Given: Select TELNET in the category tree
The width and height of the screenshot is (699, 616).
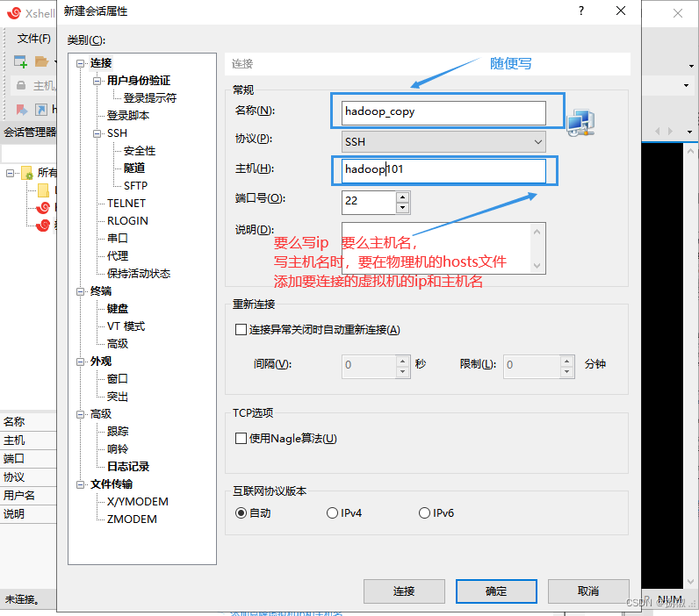Looking at the screenshot, I should [x=126, y=203].
